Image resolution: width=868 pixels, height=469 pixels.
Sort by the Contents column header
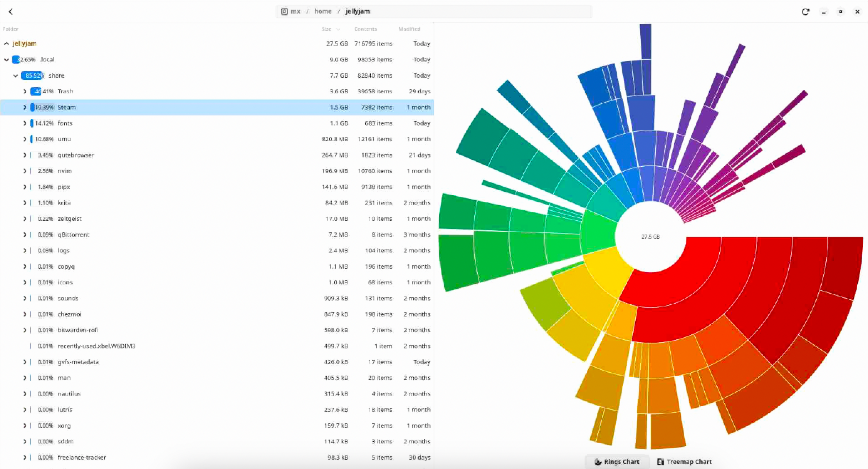pos(365,29)
